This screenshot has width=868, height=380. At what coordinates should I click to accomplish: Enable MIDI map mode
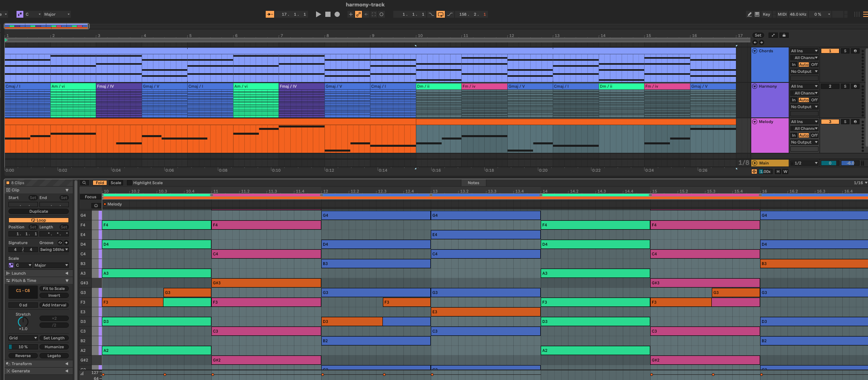point(782,14)
